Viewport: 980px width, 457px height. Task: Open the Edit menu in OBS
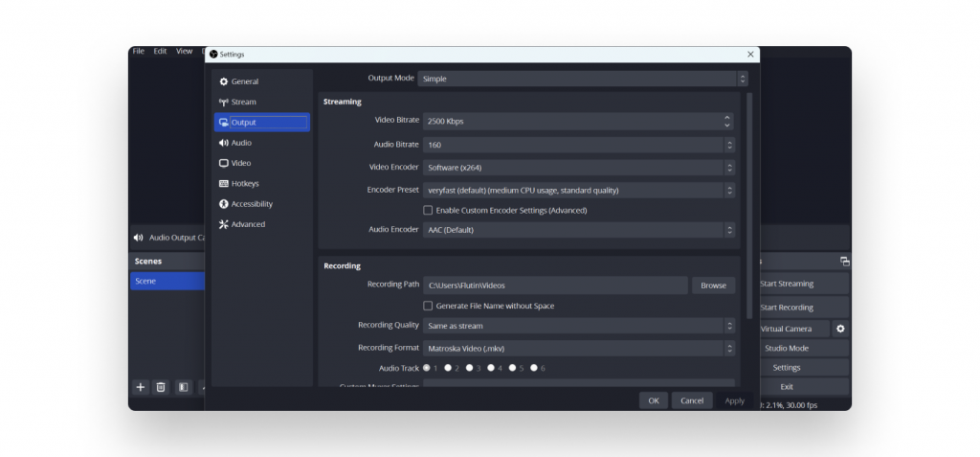pyautogui.click(x=160, y=52)
